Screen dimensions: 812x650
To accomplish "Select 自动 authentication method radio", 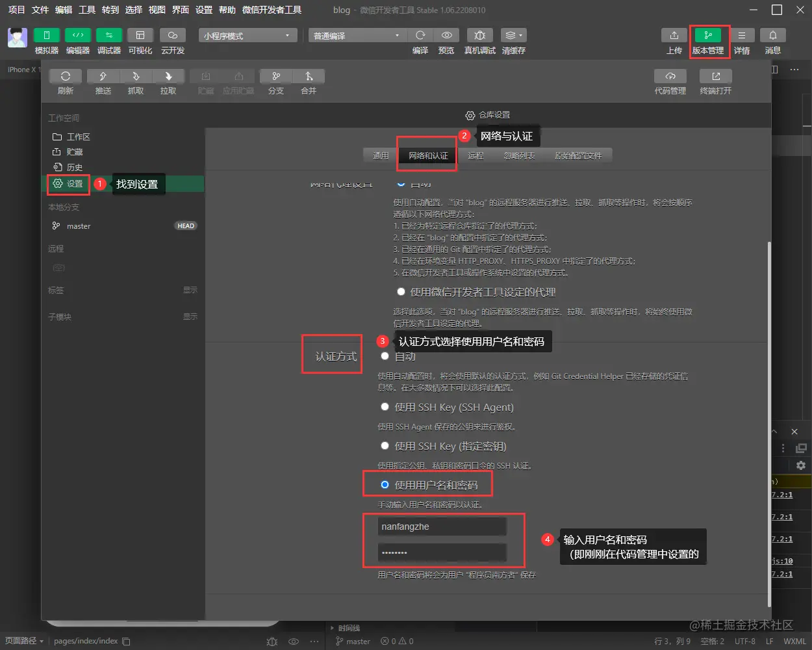I will click(385, 356).
